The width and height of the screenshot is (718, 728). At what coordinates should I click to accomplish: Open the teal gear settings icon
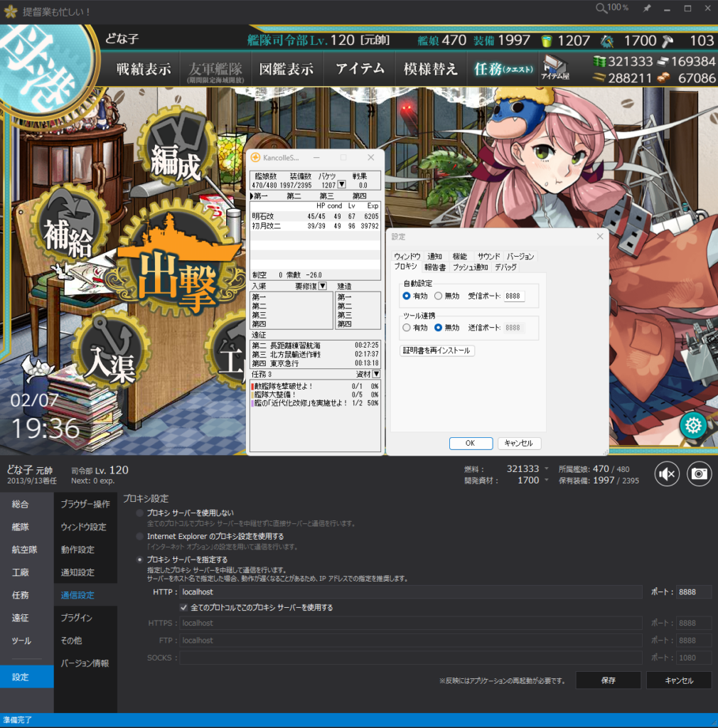pos(693,426)
